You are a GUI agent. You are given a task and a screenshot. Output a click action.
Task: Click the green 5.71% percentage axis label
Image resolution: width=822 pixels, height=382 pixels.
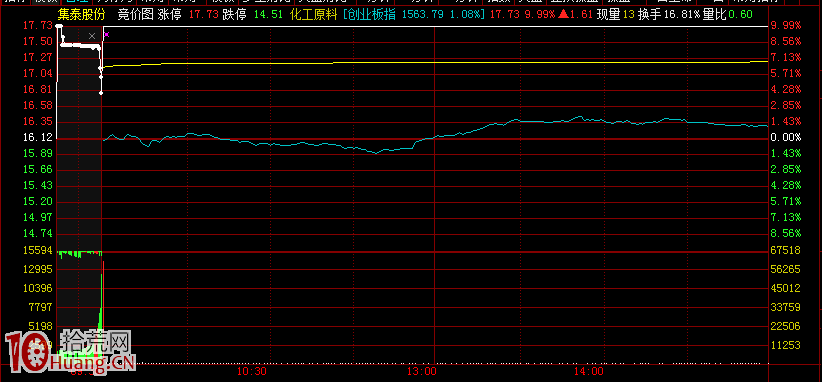(x=786, y=201)
